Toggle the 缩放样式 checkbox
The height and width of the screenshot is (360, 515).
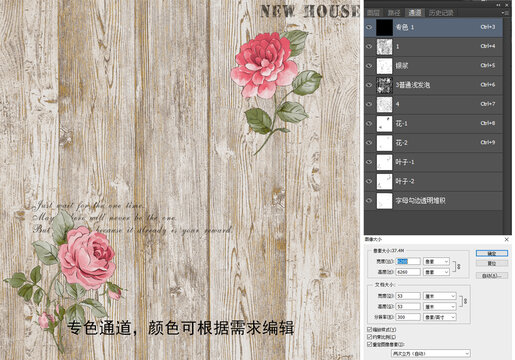[369, 329]
